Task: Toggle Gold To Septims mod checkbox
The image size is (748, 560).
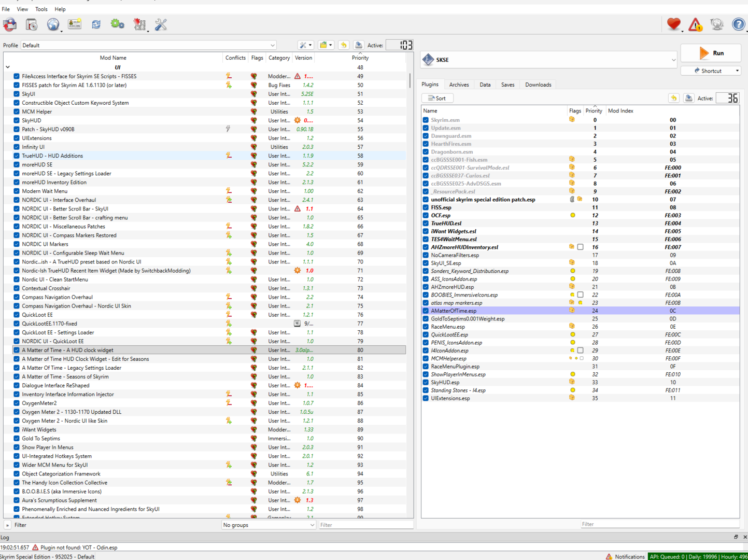Action: point(17,438)
